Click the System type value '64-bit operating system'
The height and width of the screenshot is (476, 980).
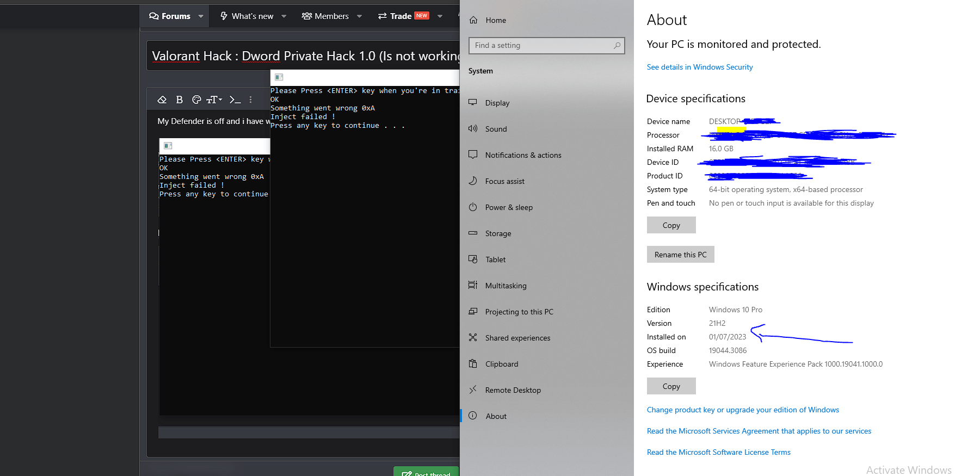coord(786,189)
